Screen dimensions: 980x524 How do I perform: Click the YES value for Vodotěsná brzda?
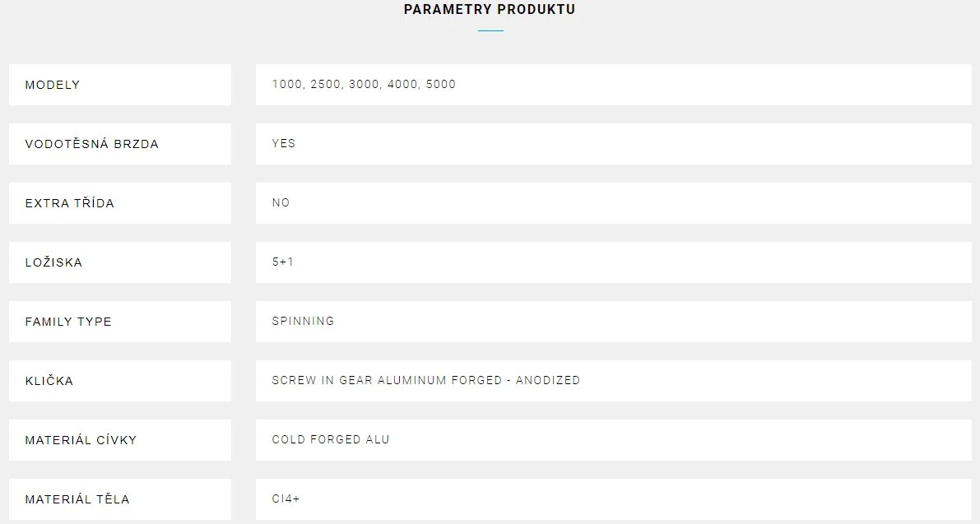pos(284,143)
